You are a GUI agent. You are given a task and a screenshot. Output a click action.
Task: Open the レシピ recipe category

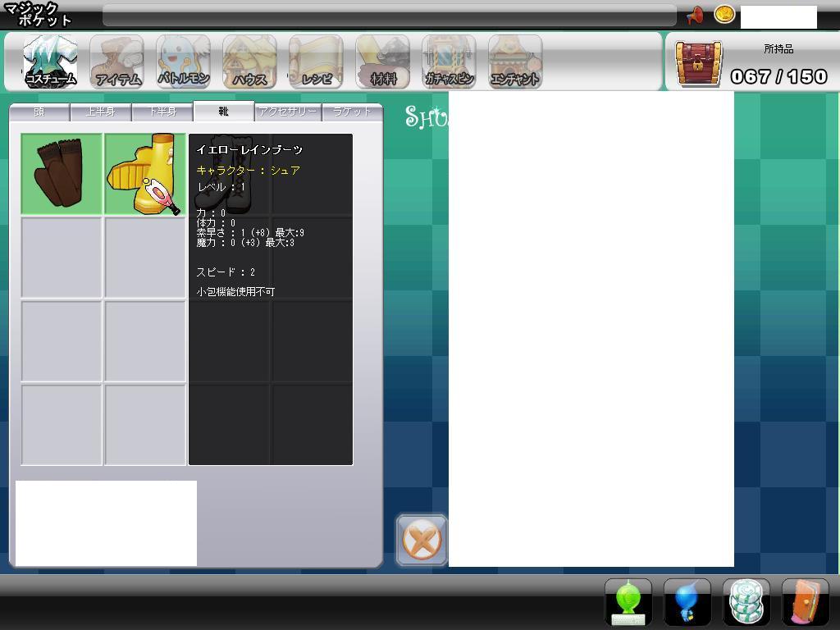coord(316,62)
